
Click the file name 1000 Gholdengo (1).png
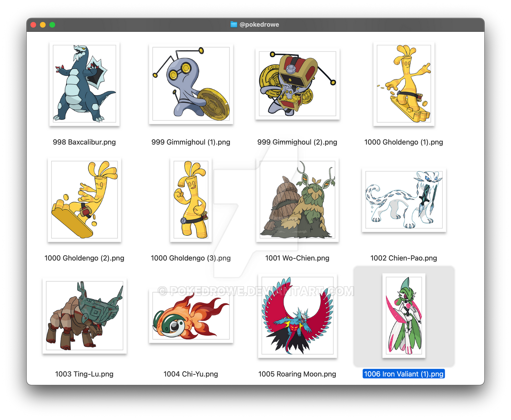tap(404, 142)
